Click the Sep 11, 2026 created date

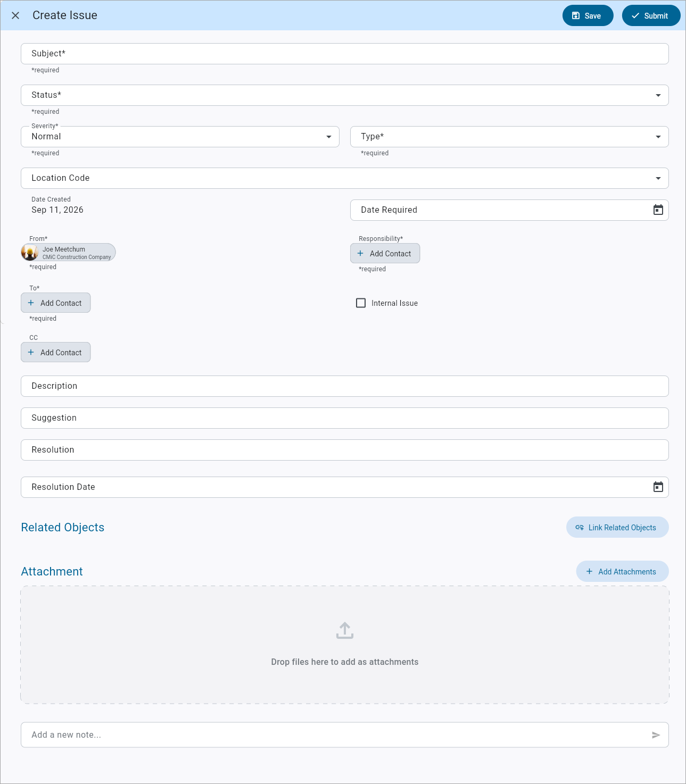coord(57,210)
